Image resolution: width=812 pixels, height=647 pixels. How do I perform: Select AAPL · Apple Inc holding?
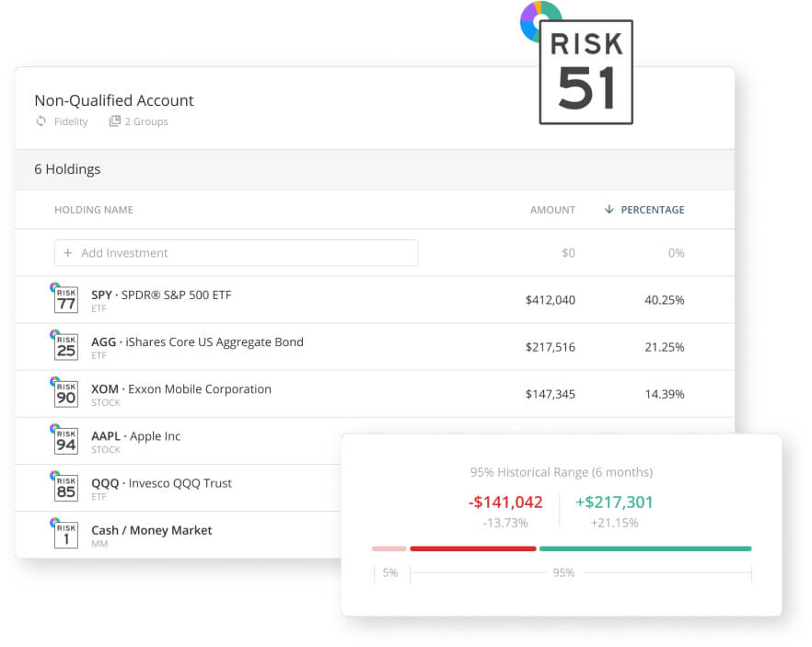[135, 436]
